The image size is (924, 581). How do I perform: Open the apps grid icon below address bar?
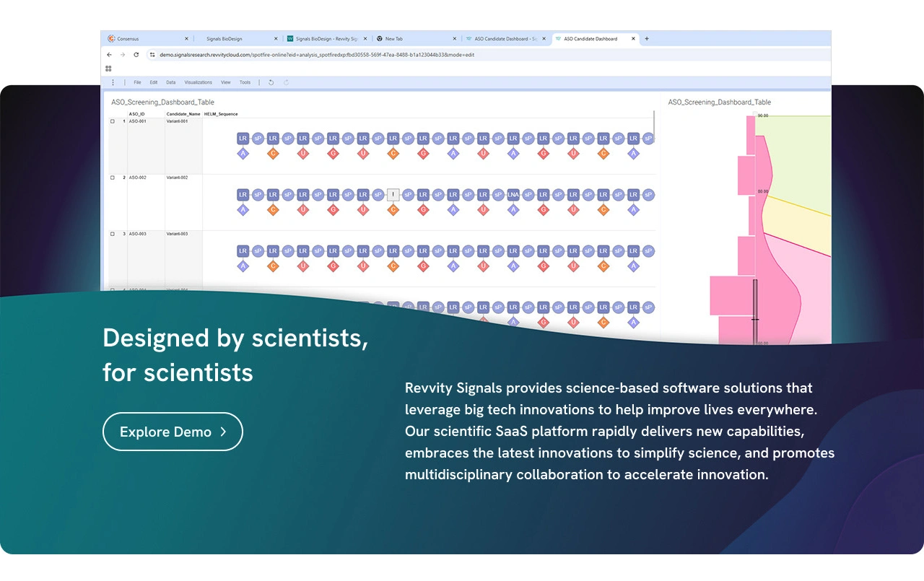click(108, 69)
